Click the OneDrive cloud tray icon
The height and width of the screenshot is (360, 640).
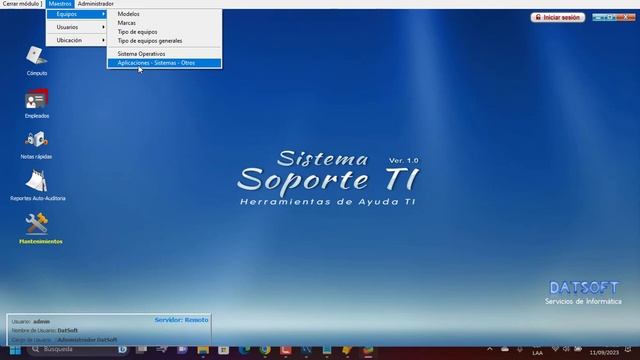pyautogui.click(x=505, y=349)
